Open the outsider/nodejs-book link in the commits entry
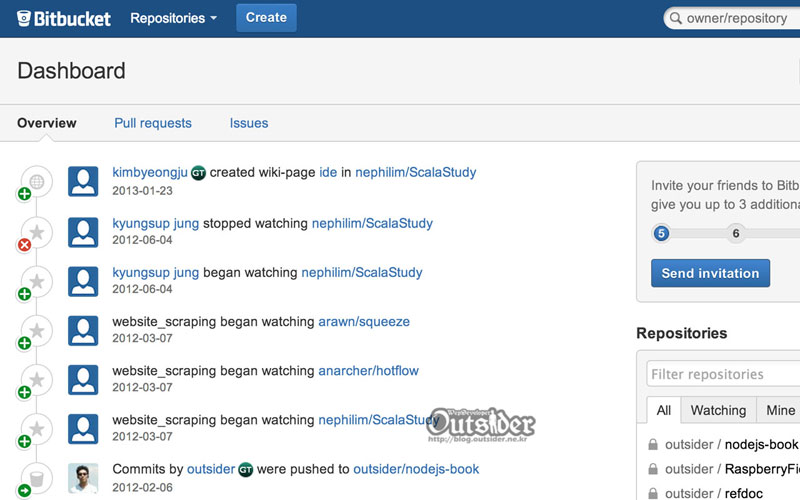800x500 pixels. tap(416, 469)
